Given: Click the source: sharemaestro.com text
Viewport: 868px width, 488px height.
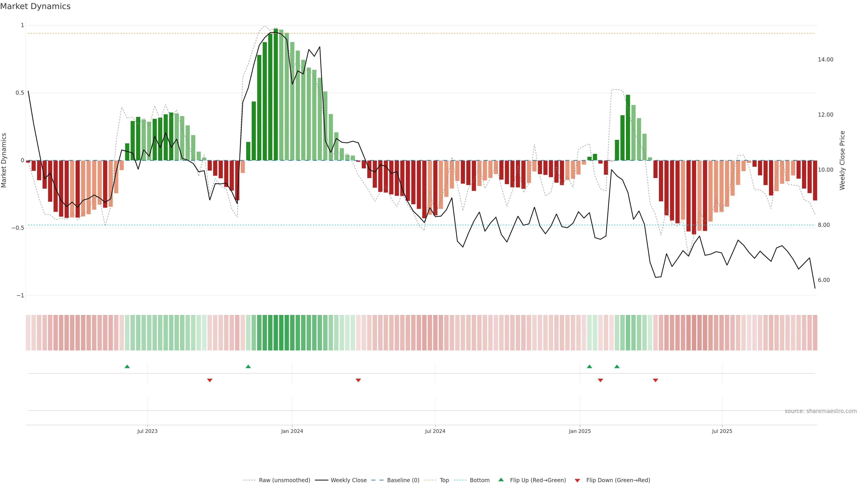Looking at the screenshot, I should 821,411.
